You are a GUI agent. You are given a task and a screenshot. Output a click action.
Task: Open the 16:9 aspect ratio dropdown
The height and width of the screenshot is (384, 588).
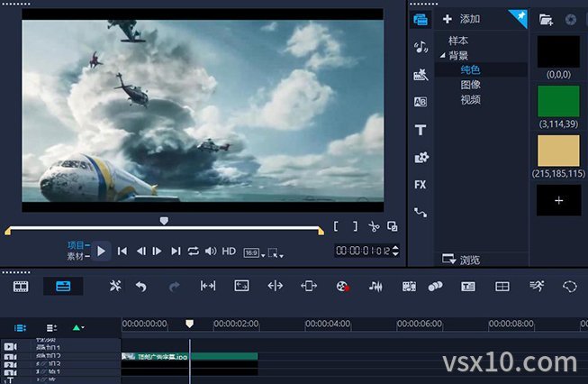click(254, 253)
